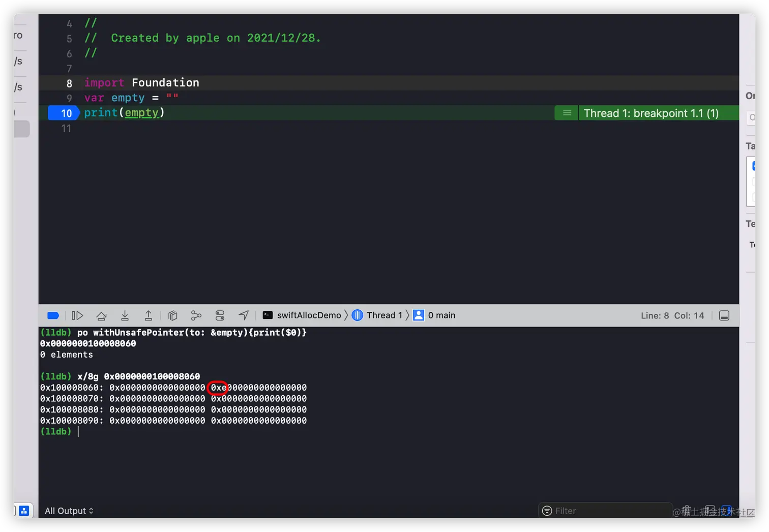Click the print(empty) statement on line 10
This screenshot has height=532, width=769.
[x=124, y=112]
